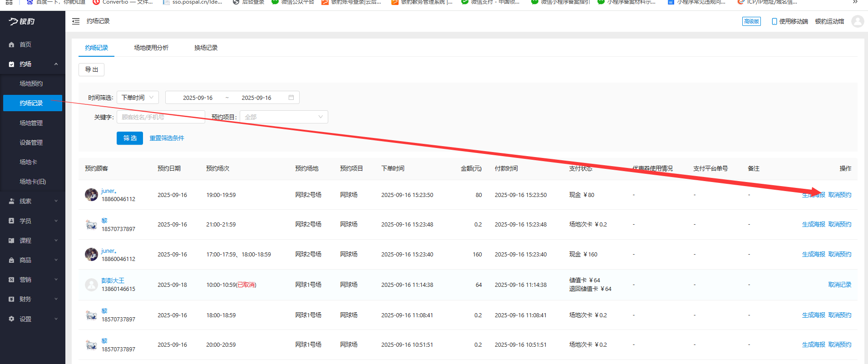Expand the 课程 sidebar menu

pos(56,241)
